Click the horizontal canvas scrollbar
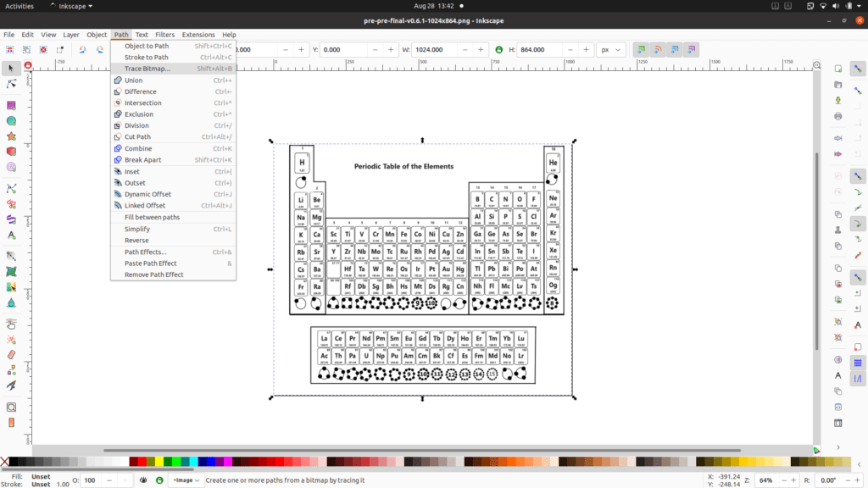868x488 pixels. pyautogui.click(x=422, y=451)
